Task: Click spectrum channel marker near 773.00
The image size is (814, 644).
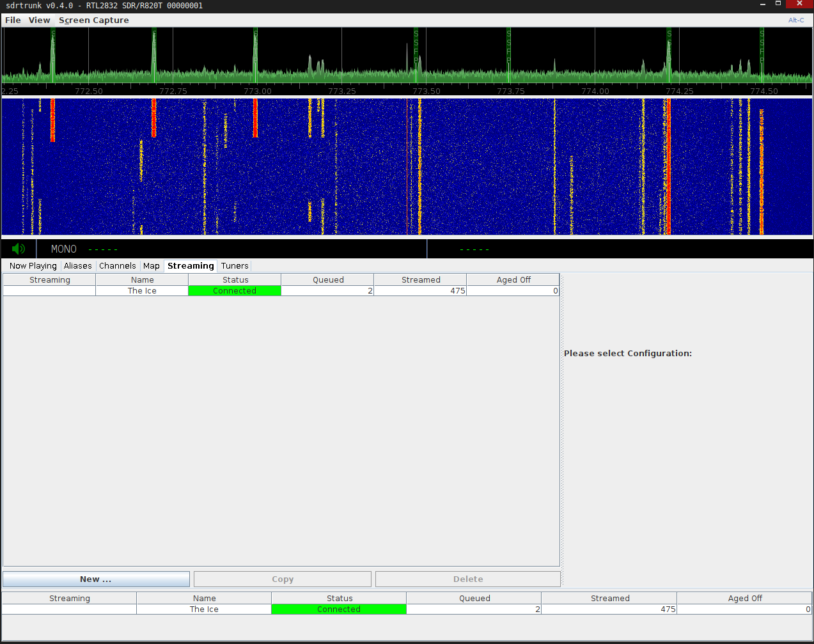Action: [255, 56]
